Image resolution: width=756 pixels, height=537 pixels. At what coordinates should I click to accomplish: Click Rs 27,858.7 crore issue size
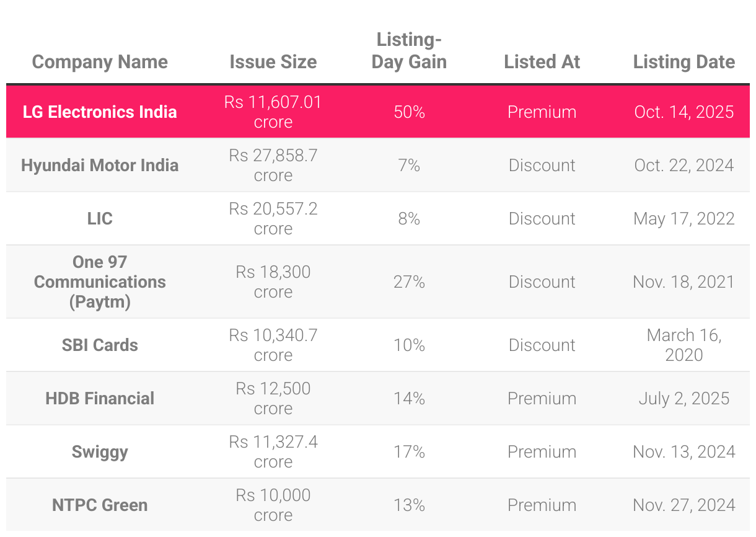tap(273, 165)
